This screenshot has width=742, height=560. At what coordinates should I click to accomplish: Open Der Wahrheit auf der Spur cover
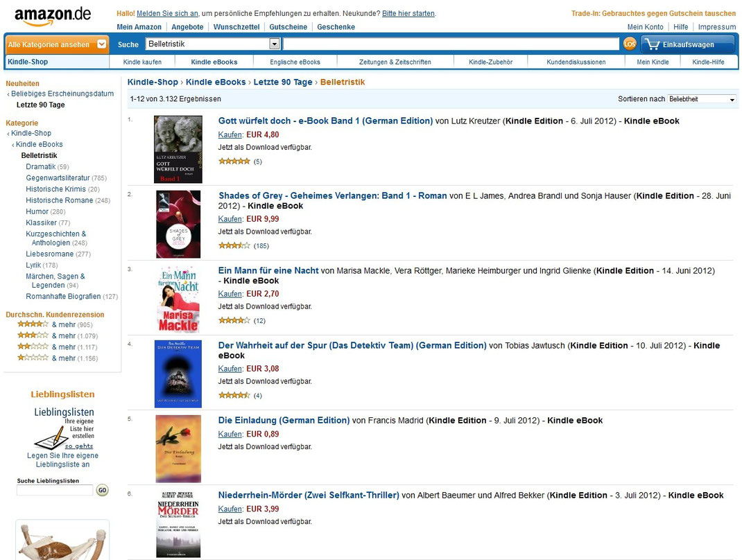178,374
